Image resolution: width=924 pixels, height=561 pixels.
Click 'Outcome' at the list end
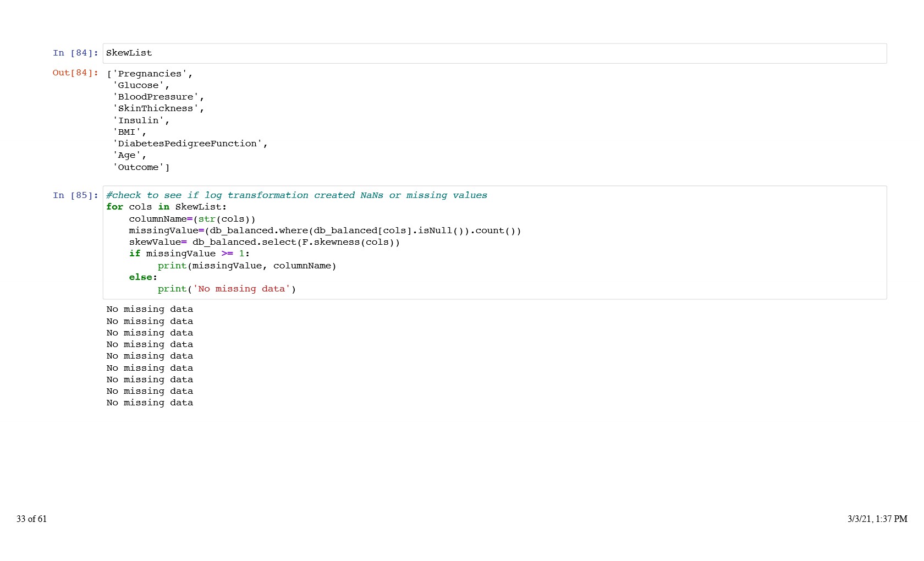click(x=141, y=168)
